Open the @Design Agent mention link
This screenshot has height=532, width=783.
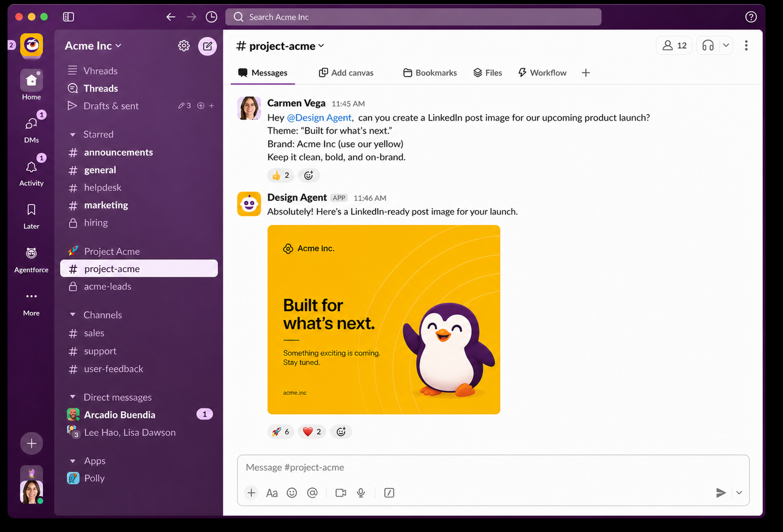(319, 118)
